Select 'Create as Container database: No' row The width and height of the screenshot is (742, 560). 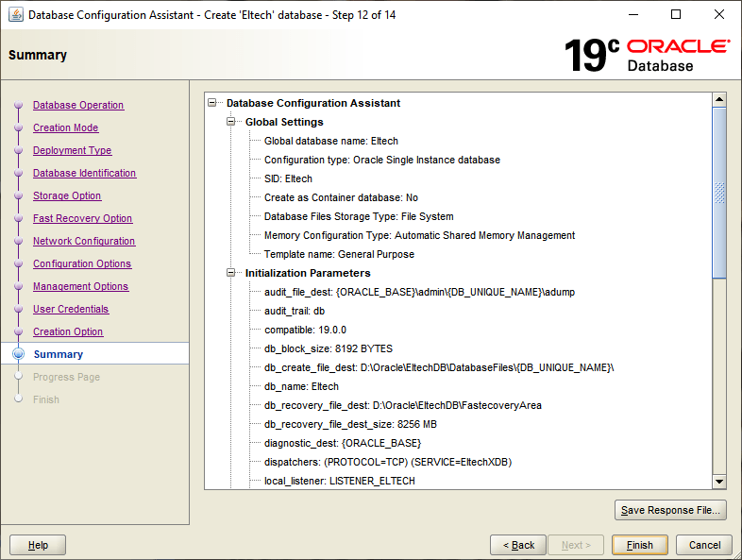[x=341, y=198]
